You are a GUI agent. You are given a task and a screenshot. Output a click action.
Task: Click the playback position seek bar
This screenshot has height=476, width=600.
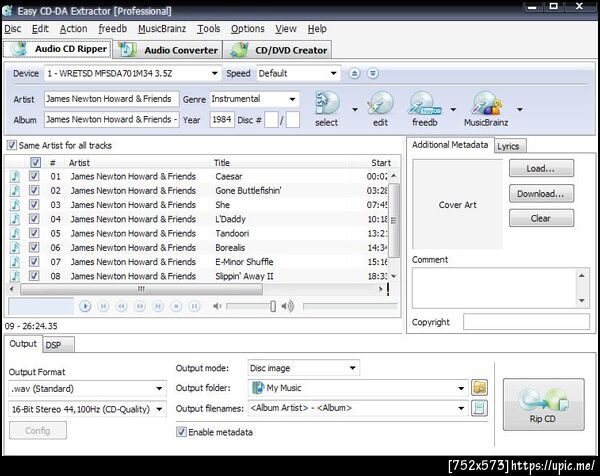pos(350,306)
